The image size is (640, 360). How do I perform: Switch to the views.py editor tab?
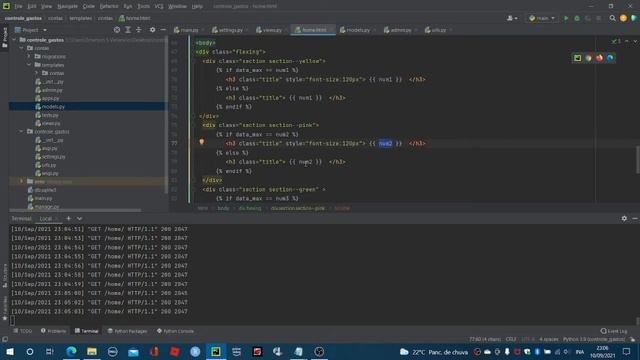[271, 30]
